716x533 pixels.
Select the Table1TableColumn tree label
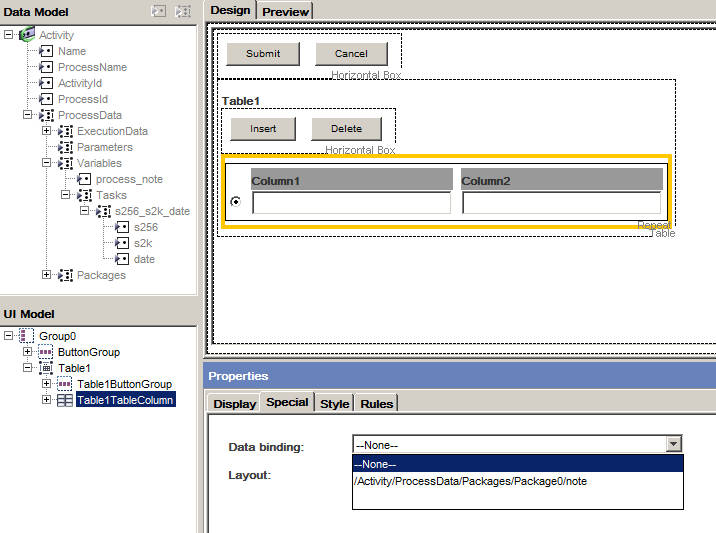tap(125, 400)
